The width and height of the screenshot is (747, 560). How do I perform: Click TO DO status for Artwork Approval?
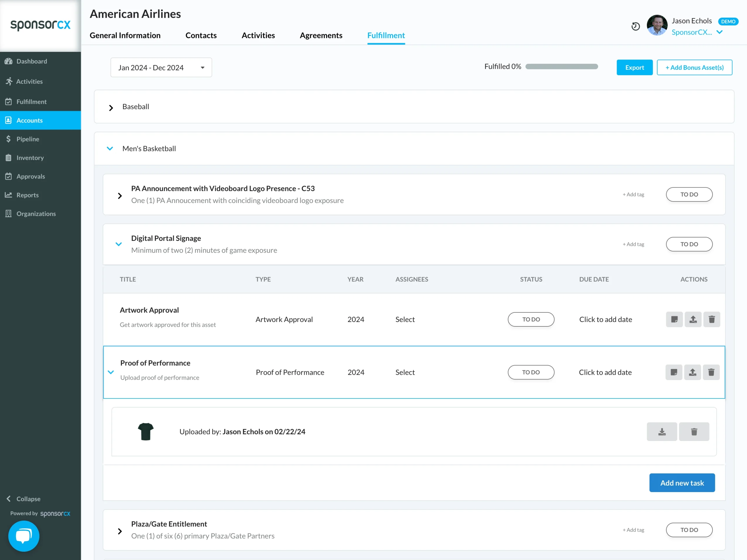click(x=531, y=319)
